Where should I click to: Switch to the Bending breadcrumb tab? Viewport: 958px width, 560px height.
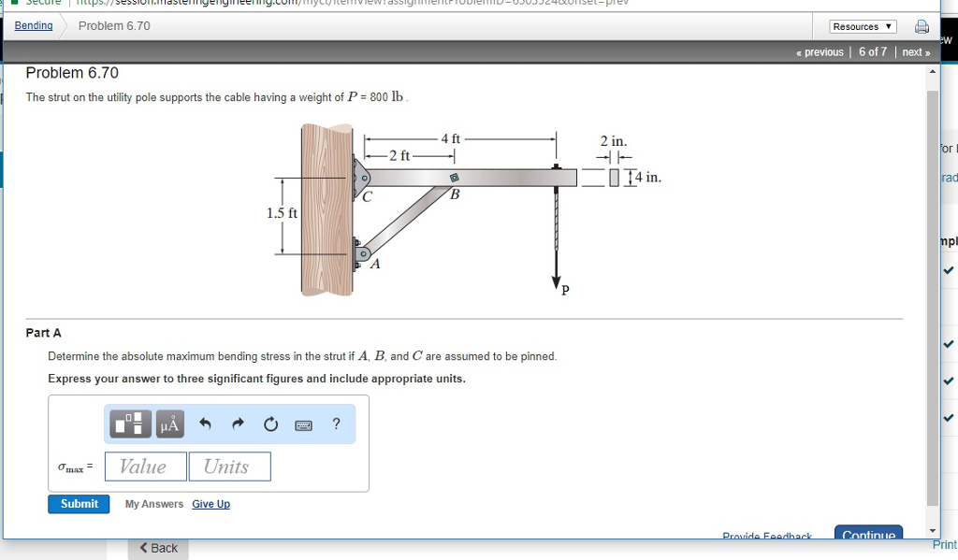[x=33, y=25]
